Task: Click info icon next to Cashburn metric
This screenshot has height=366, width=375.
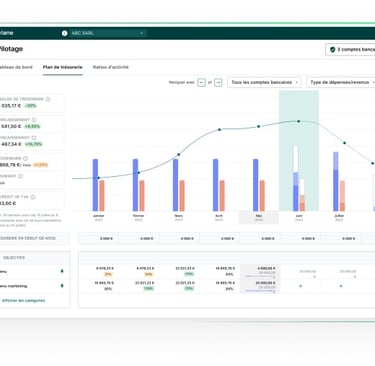Action: 25,158
